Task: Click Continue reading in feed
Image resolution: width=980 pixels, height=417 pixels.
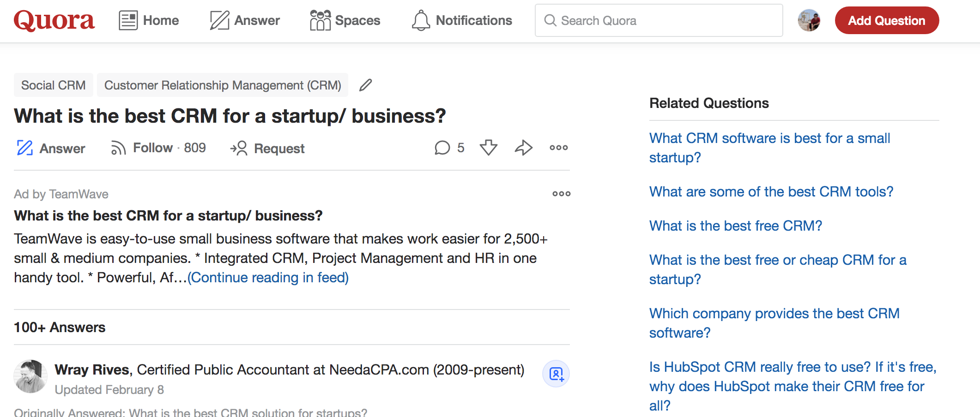Action: click(268, 277)
